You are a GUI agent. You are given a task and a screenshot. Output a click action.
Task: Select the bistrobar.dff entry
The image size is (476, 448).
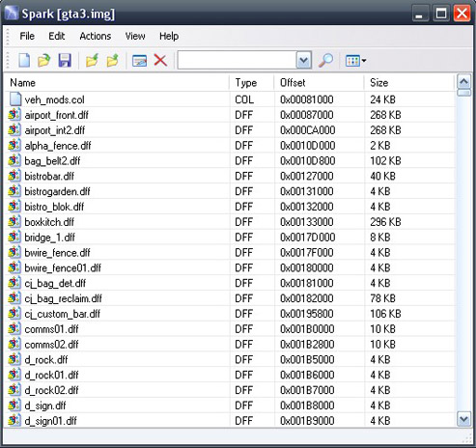click(x=49, y=176)
